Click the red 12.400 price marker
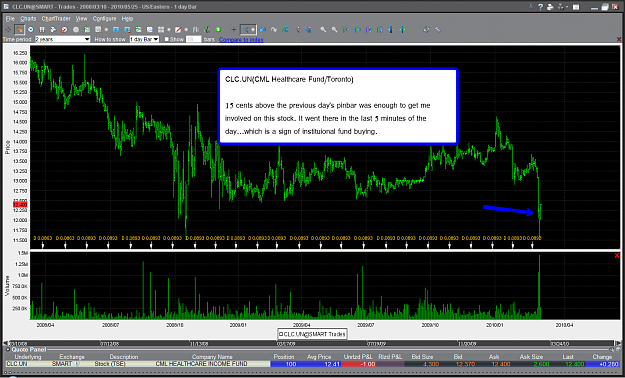The height and width of the screenshot is (378, 625). pos(20,205)
